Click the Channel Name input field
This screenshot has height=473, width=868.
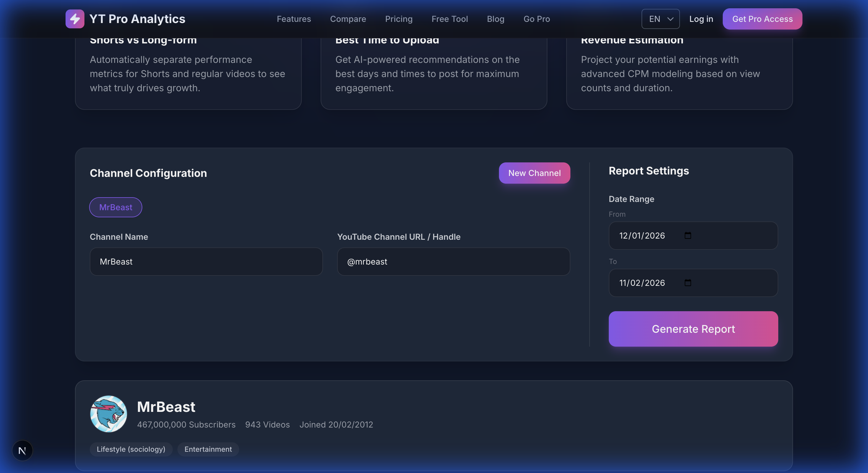pyautogui.click(x=206, y=262)
